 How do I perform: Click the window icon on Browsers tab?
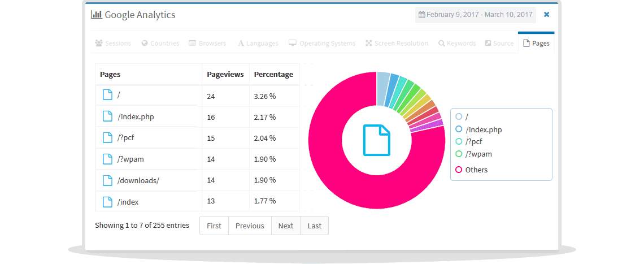[192, 43]
